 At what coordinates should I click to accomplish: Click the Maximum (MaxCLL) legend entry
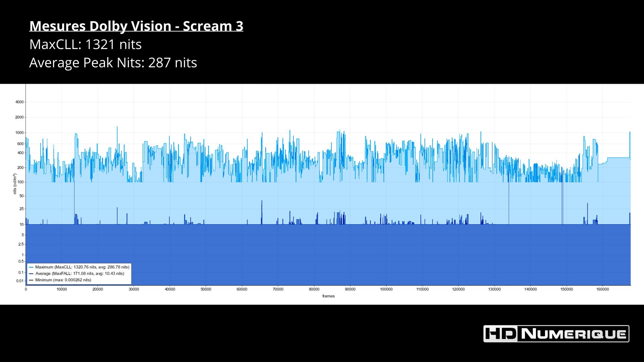tap(79, 267)
